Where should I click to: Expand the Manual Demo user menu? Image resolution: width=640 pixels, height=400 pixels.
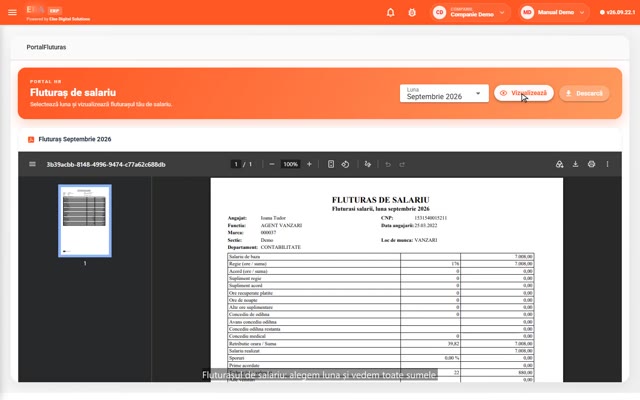582,13
